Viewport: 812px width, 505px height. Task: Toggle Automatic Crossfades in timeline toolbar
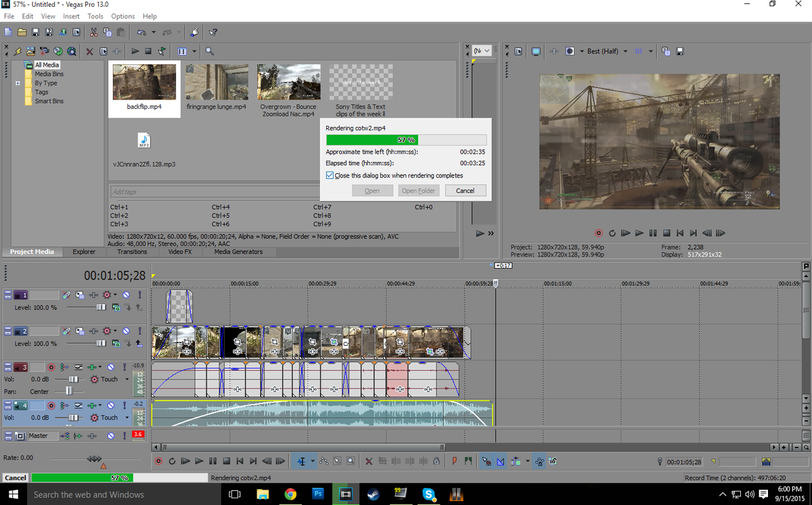point(501,461)
